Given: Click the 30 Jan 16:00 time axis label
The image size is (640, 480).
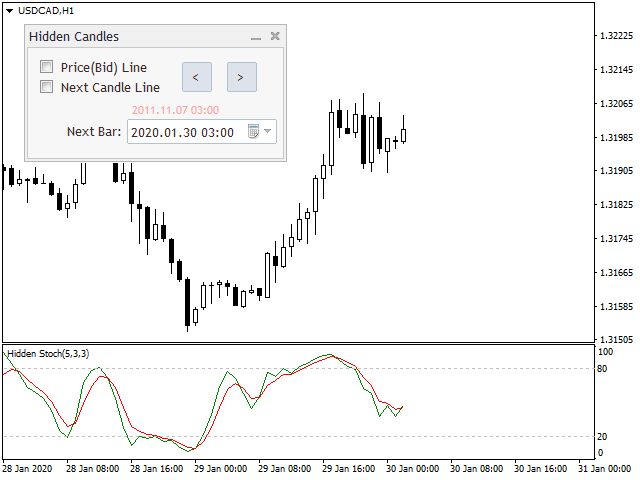Looking at the screenshot, I should (x=540, y=469).
